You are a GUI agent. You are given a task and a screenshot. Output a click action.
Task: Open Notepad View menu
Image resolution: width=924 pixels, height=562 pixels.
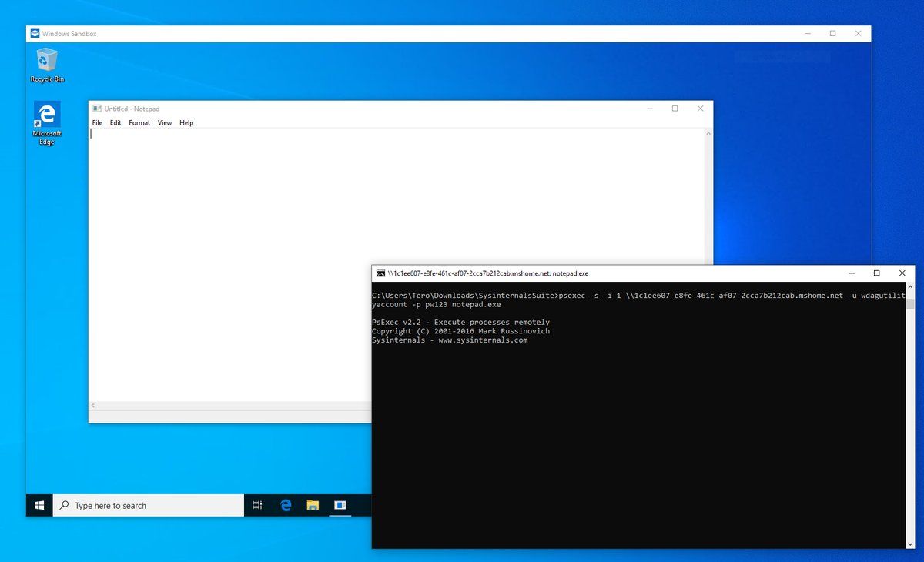(165, 122)
